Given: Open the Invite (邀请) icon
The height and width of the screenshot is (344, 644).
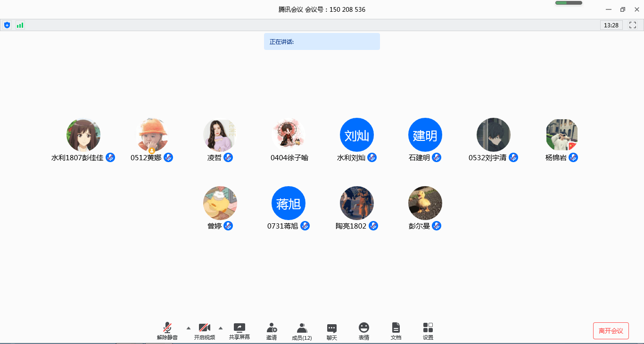Looking at the screenshot, I should pos(272,331).
